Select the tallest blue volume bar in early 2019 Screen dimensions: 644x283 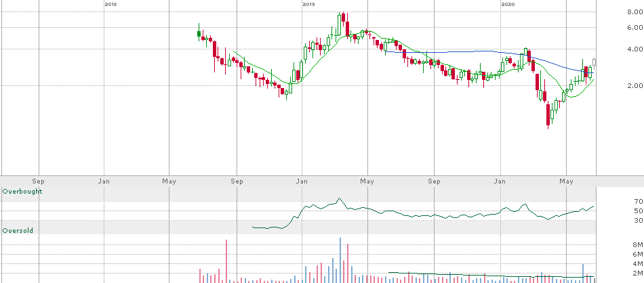click(x=340, y=260)
